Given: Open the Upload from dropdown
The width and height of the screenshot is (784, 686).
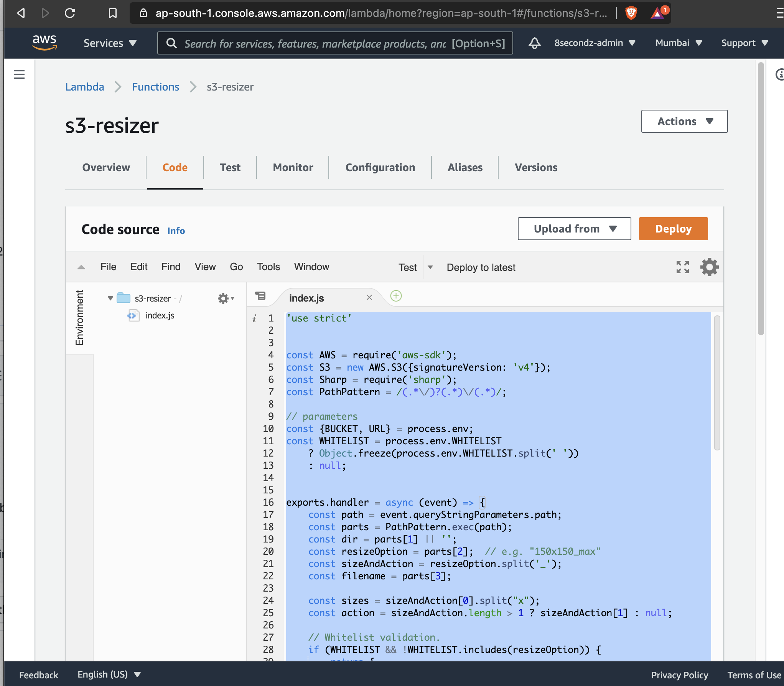Looking at the screenshot, I should 574,228.
